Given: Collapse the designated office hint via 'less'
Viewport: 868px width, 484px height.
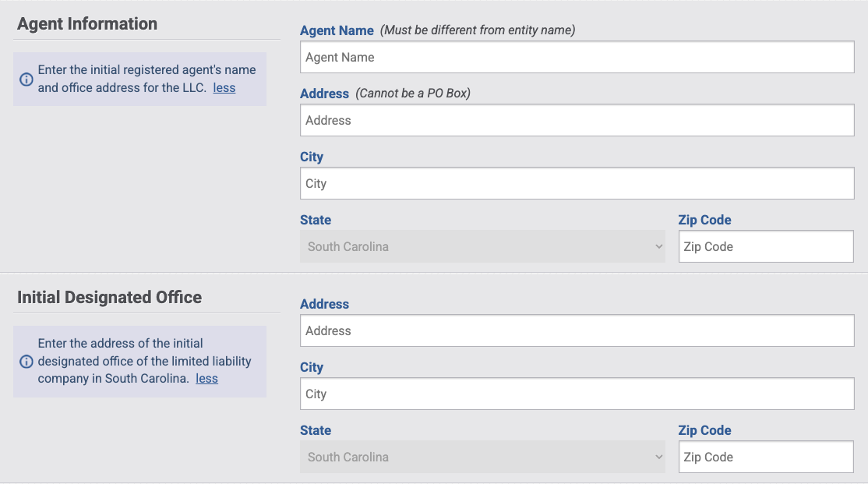Looking at the screenshot, I should pyautogui.click(x=206, y=378).
